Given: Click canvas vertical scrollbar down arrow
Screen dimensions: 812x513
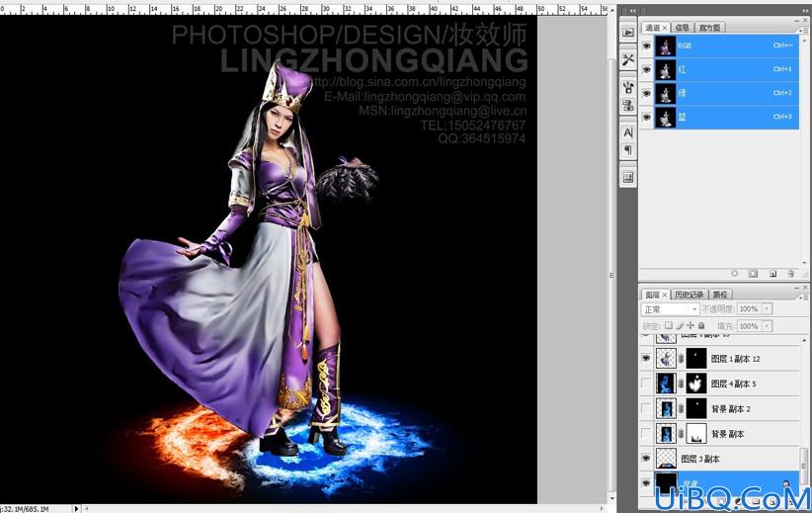Looking at the screenshot, I should (612, 498).
